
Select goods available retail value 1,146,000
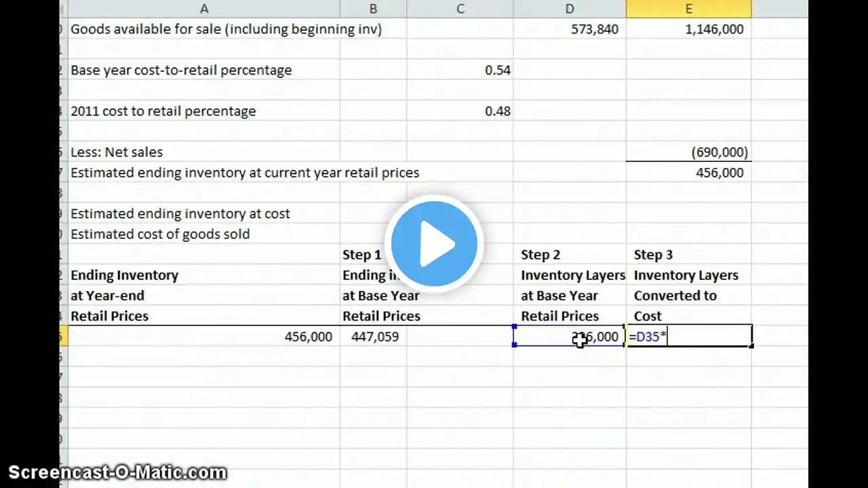(688, 29)
